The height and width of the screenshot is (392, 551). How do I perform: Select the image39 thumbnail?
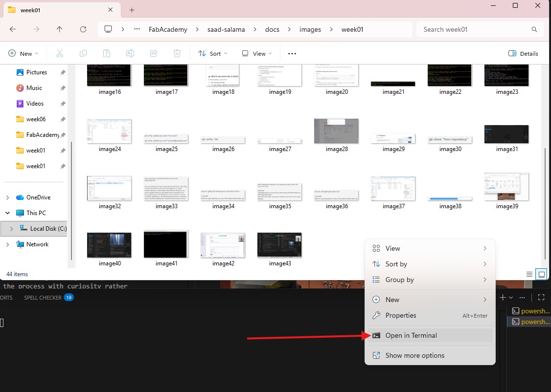506,186
